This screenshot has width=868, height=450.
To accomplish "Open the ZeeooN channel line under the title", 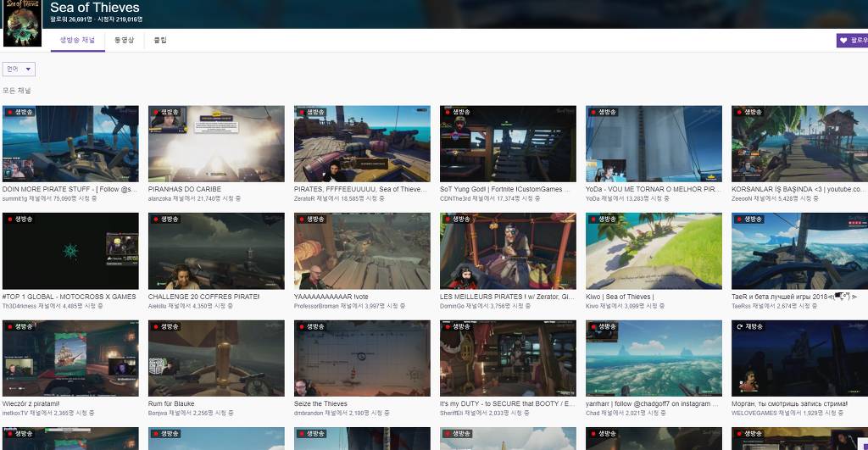I will 776,198.
